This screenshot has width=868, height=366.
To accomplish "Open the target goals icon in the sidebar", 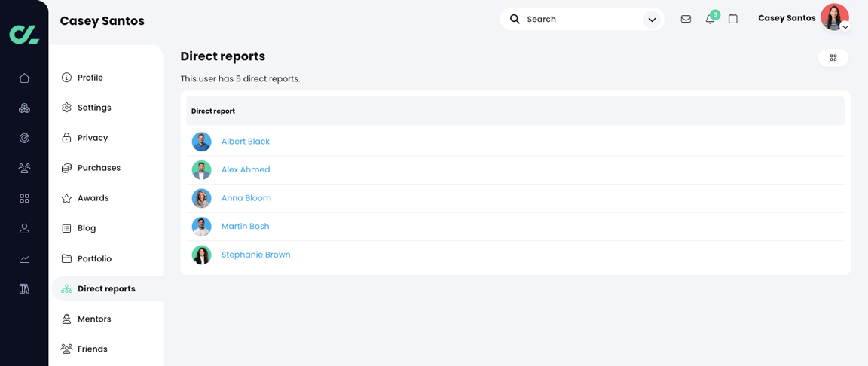I will [24, 139].
